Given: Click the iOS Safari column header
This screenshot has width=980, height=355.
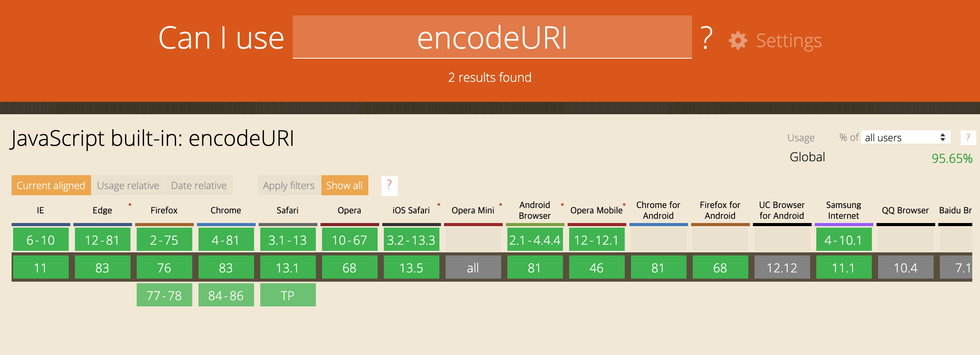Looking at the screenshot, I should (x=411, y=210).
